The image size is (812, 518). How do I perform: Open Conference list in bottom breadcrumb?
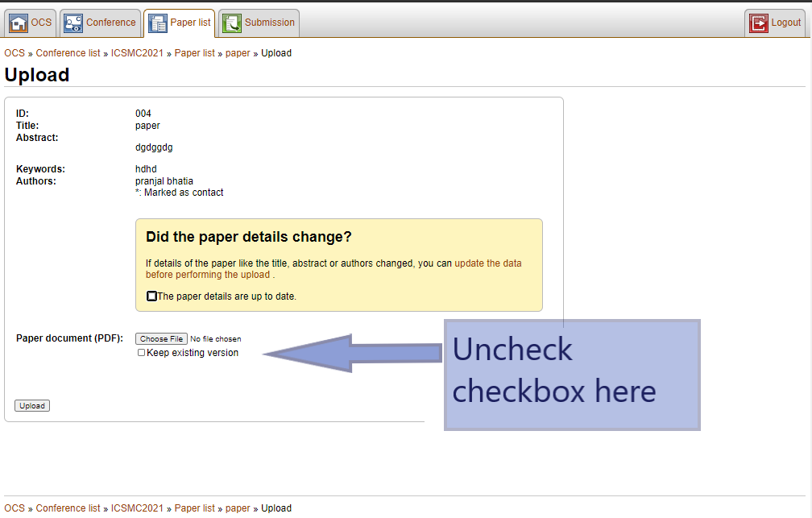click(x=68, y=508)
